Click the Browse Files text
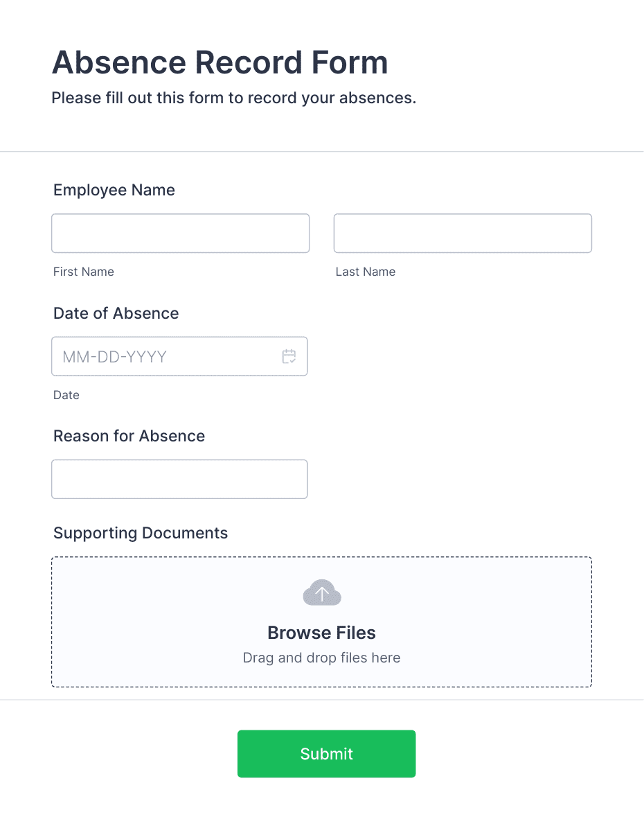The height and width of the screenshot is (817, 644). 321,633
